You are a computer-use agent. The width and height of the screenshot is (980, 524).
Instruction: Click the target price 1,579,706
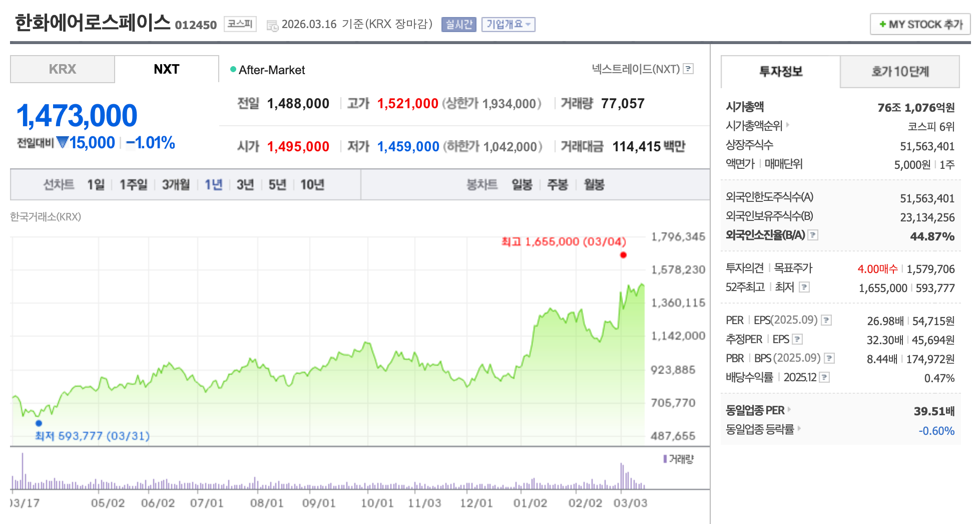(x=930, y=269)
